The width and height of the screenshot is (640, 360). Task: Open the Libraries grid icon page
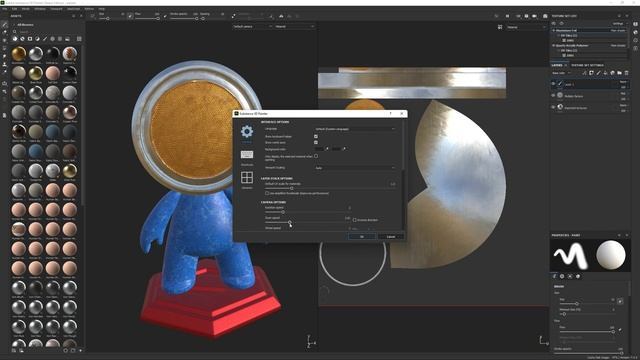coord(247,178)
